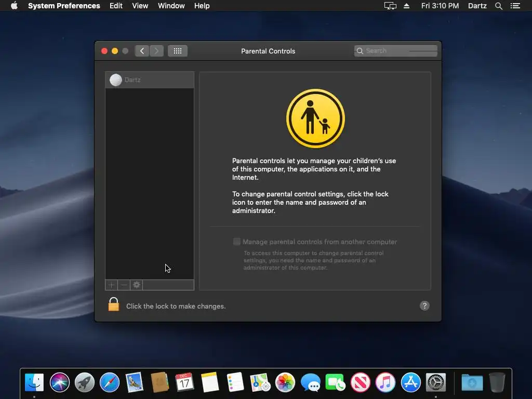Open the Window menu
The height and width of the screenshot is (399, 532).
pyautogui.click(x=171, y=6)
